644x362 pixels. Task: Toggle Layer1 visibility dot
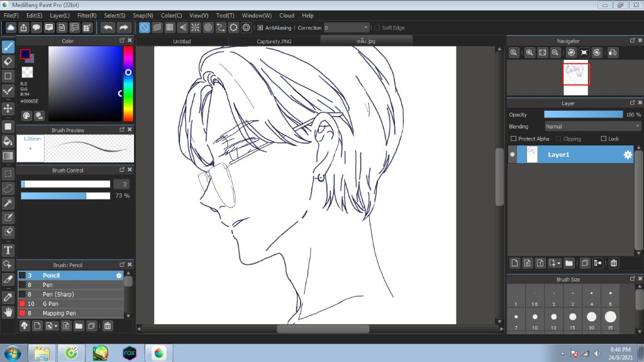(512, 155)
